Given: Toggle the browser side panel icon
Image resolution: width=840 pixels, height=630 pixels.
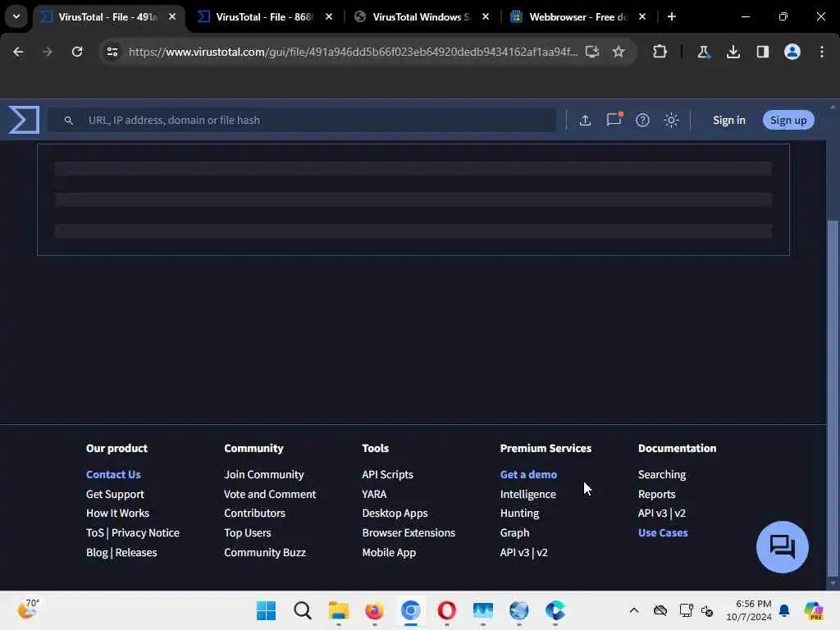Looking at the screenshot, I should [763, 52].
